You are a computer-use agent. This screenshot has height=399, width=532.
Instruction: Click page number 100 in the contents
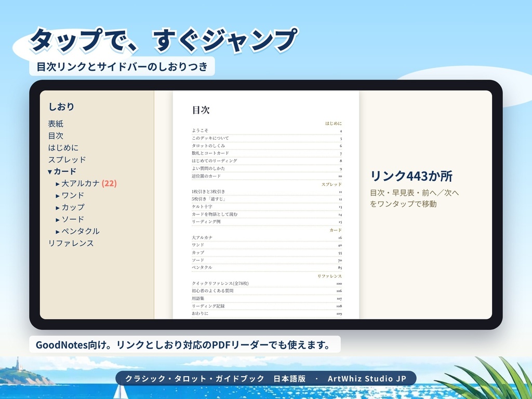(x=339, y=284)
